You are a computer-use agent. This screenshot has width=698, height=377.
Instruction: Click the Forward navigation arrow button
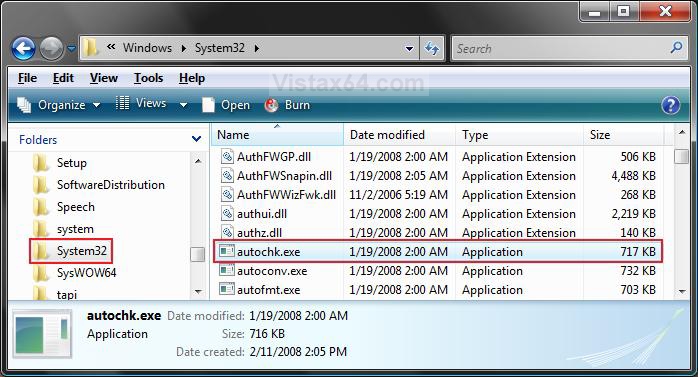[x=51, y=48]
